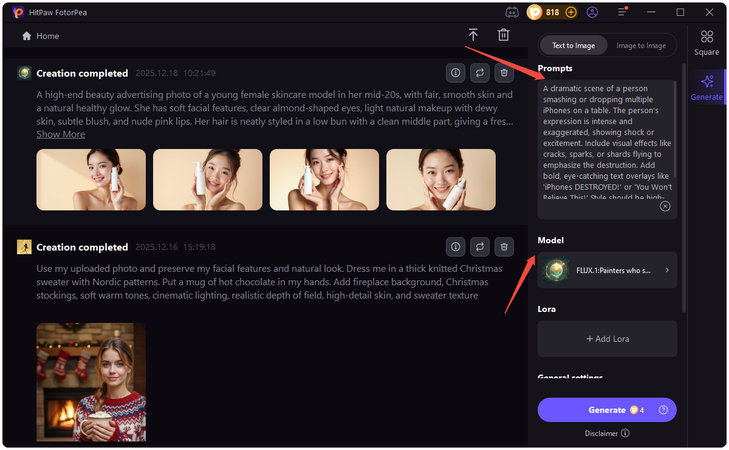The image size is (729, 450).
Task: Open first skincare model thumbnail
Action: point(91,180)
